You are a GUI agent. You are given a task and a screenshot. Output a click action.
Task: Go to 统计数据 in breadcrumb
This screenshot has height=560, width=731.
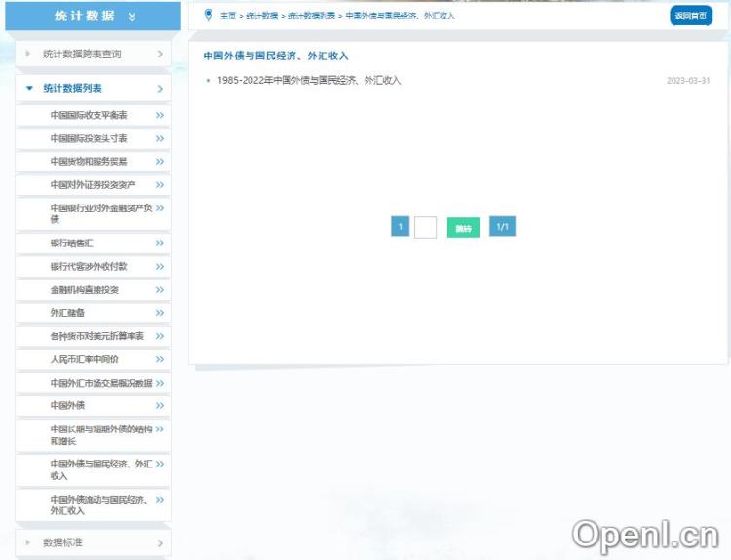(261, 16)
